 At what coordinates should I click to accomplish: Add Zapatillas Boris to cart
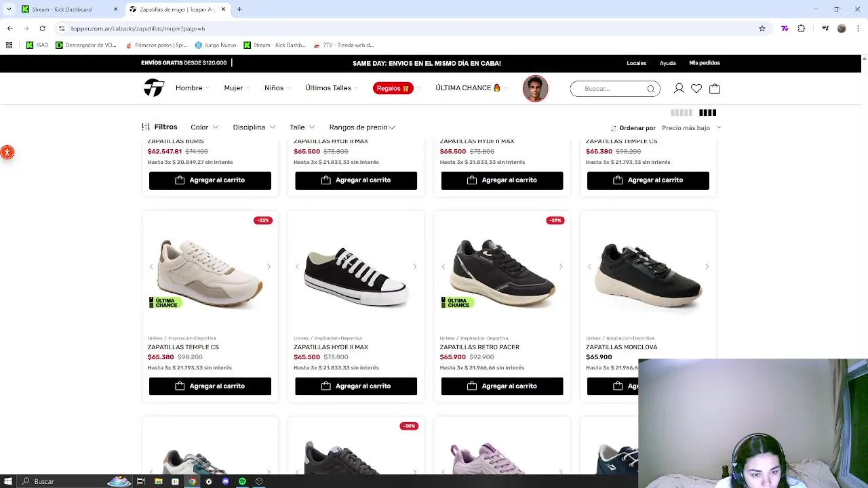click(210, 180)
